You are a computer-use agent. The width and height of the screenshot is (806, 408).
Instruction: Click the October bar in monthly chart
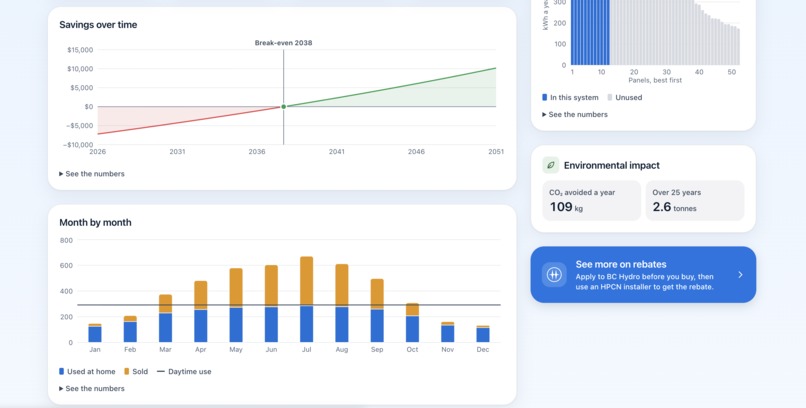point(412,323)
